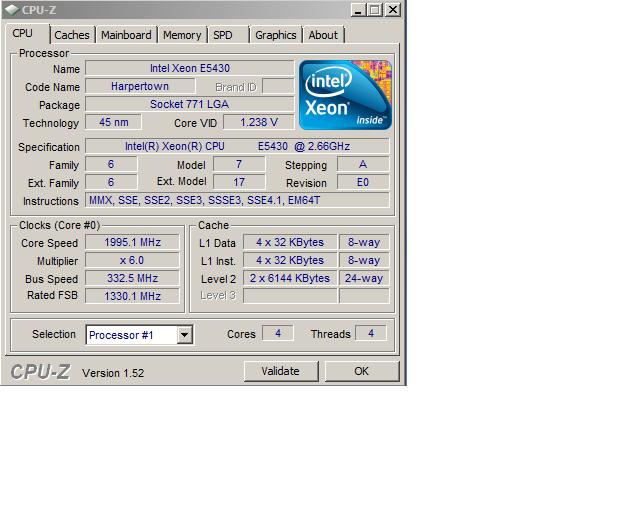Open the Graphics tab
The width and height of the screenshot is (640, 512).
[276, 35]
